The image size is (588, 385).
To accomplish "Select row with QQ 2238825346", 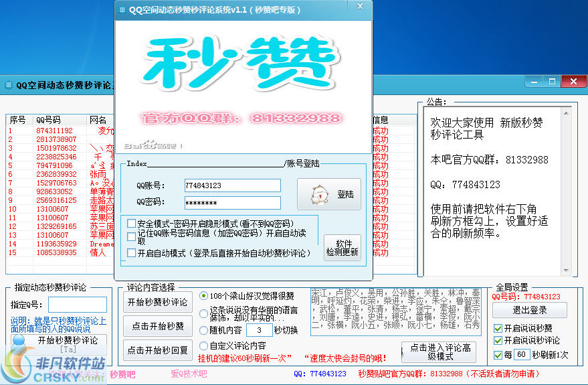I will coord(60,157).
